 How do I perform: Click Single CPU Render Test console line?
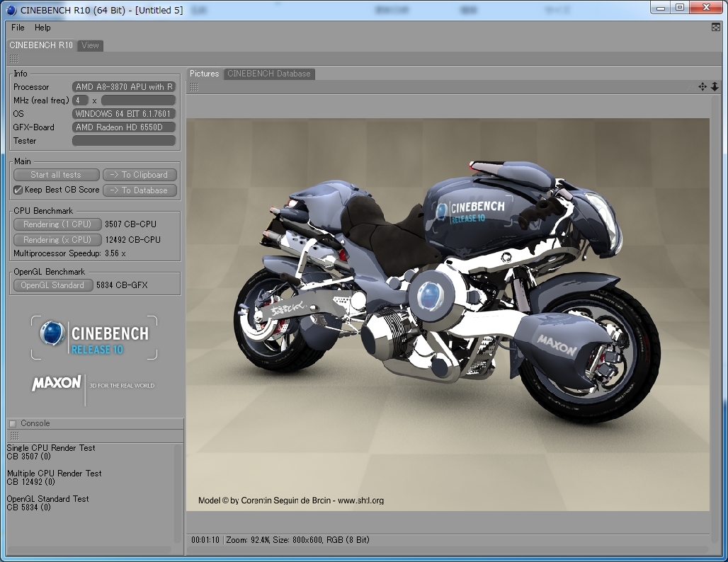coord(50,448)
